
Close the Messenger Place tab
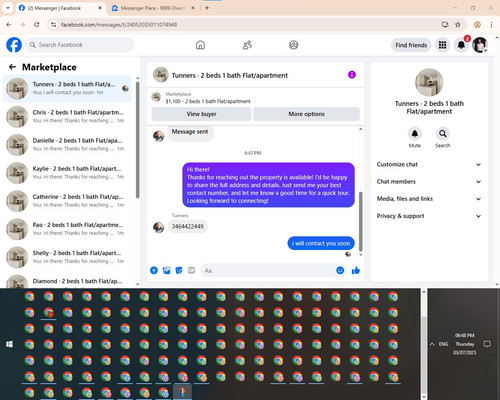tap(193, 8)
